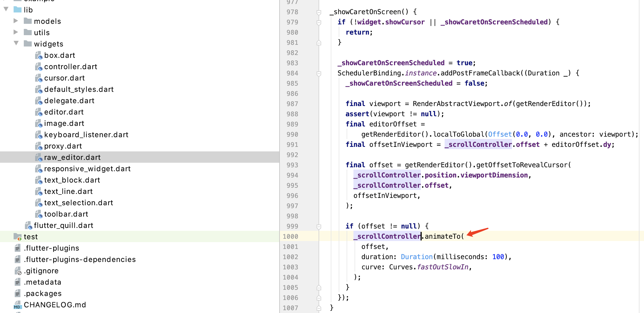Expand the utils folder
Screen dimensions: 644x313
pyautogui.click(x=16, y=32)
